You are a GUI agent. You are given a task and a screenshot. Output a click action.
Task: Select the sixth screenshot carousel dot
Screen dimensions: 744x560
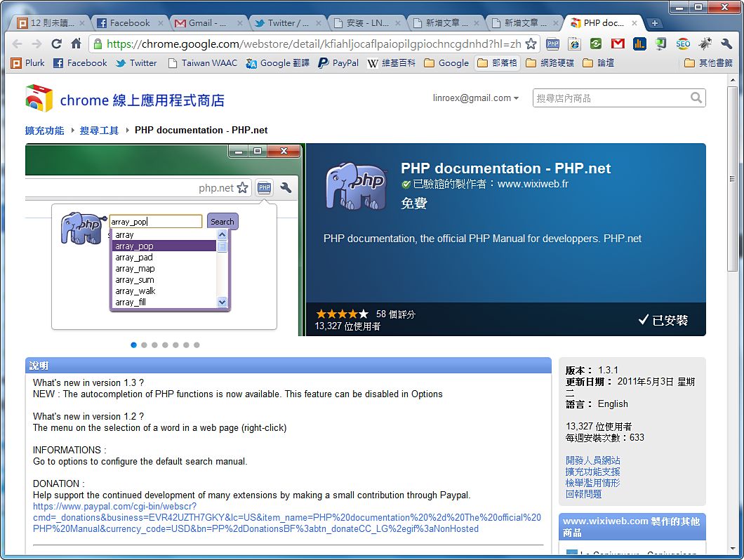(x=186, y=345)
